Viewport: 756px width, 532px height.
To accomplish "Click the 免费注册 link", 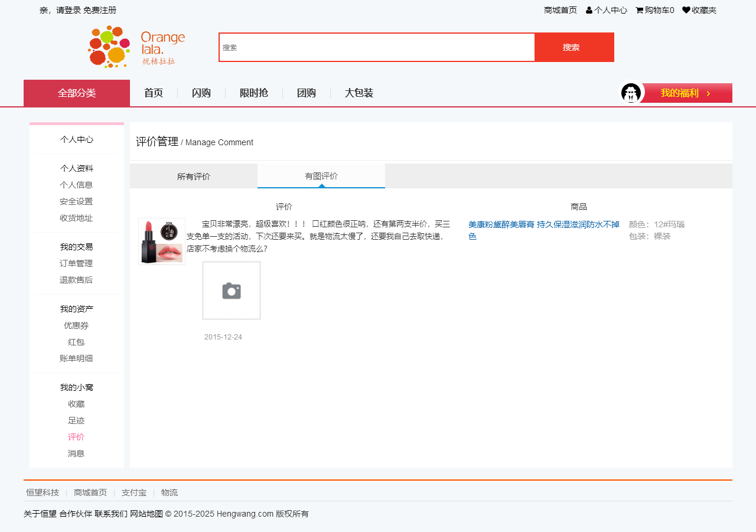I will pos(100,10).
